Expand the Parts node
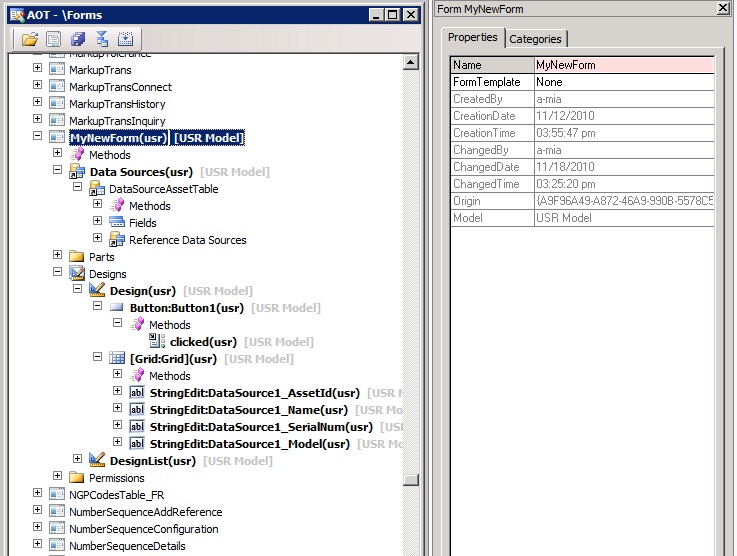737x556 pixels. 57,254
